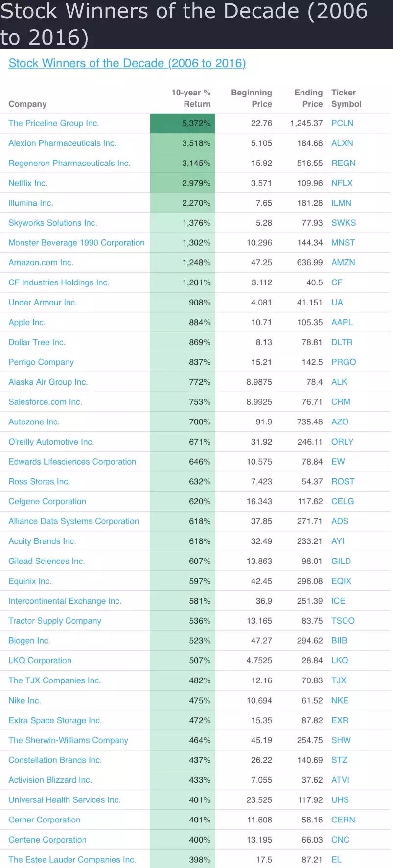Viewport: 393px width, 868px height.
Task: Click the GILD ticker symbol
Action: coord(341,562)
